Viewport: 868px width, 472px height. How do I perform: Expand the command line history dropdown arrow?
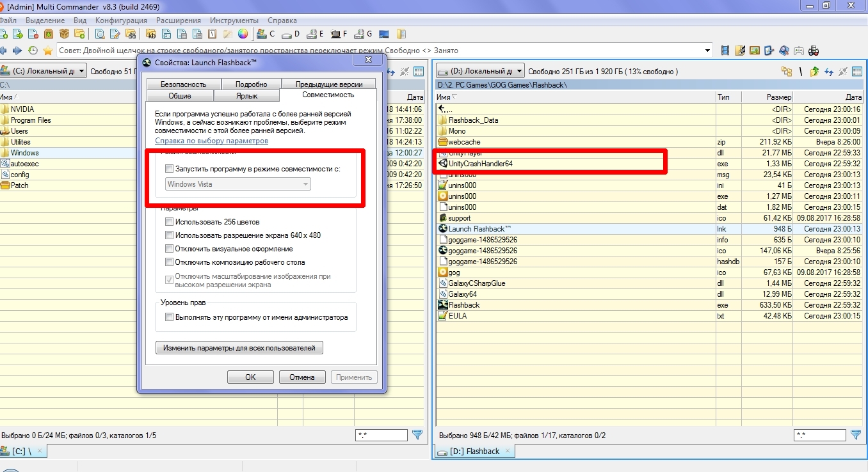[707, 51]
